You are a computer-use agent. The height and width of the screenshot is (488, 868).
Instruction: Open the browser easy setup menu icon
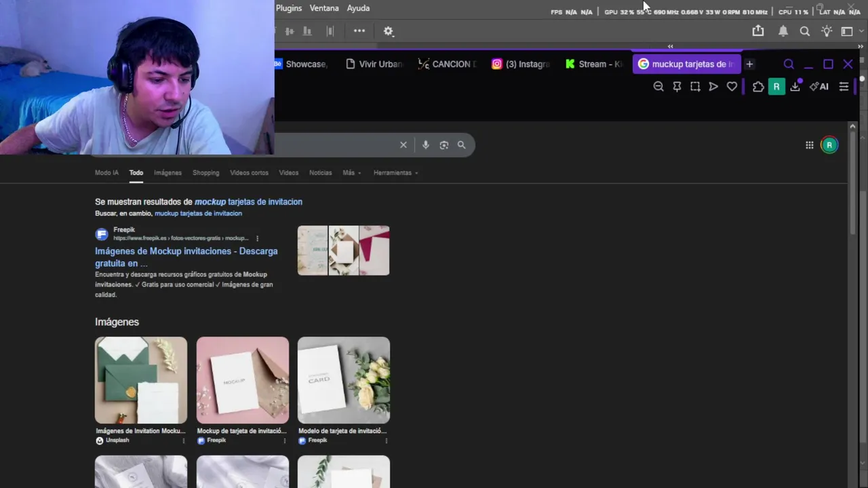point(844,87)
